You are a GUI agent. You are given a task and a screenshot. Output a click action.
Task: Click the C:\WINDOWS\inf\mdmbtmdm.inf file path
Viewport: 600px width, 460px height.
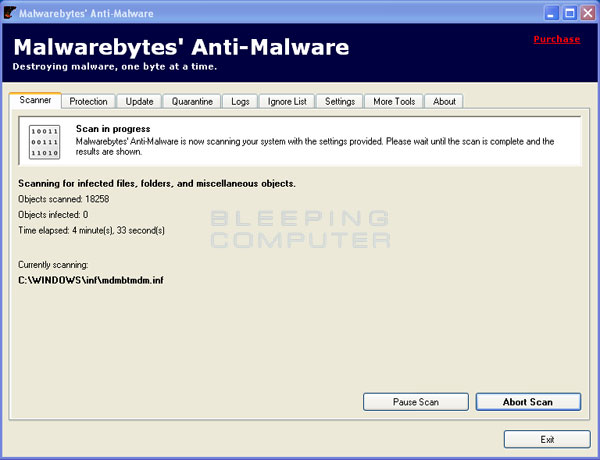[91, 280]
